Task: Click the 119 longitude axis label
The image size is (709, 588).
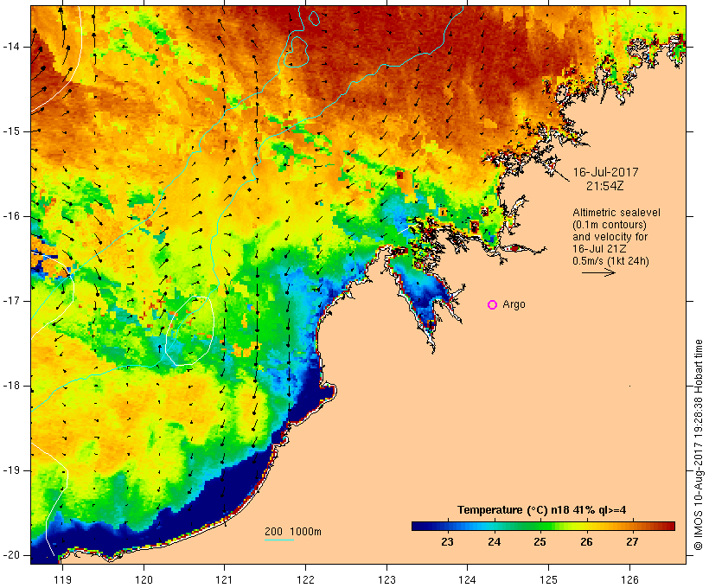Action: point(62,580)
